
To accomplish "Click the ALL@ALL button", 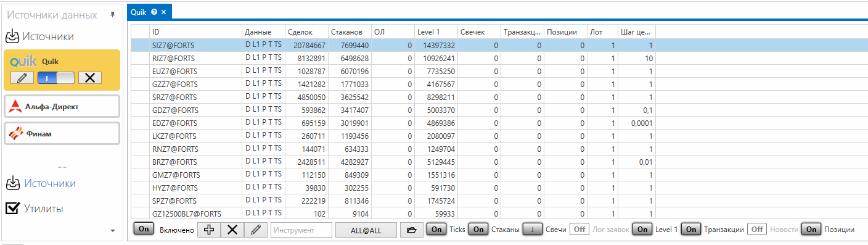I will click(x=365, y=230).
